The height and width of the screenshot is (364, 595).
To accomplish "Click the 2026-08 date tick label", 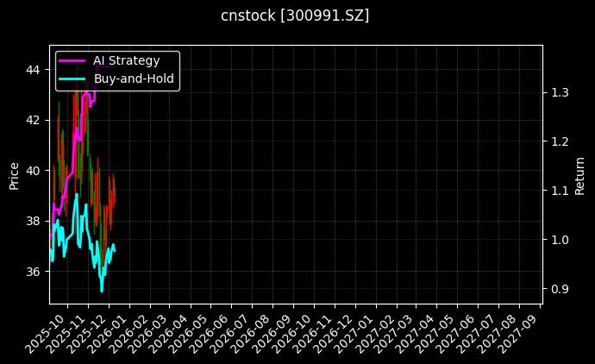I will point(248,333).
